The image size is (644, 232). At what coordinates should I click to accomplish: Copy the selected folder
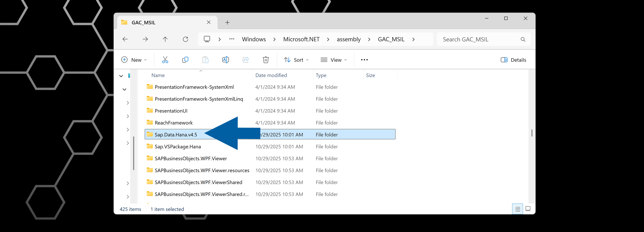pyautogui.click(x=185, y=60)
